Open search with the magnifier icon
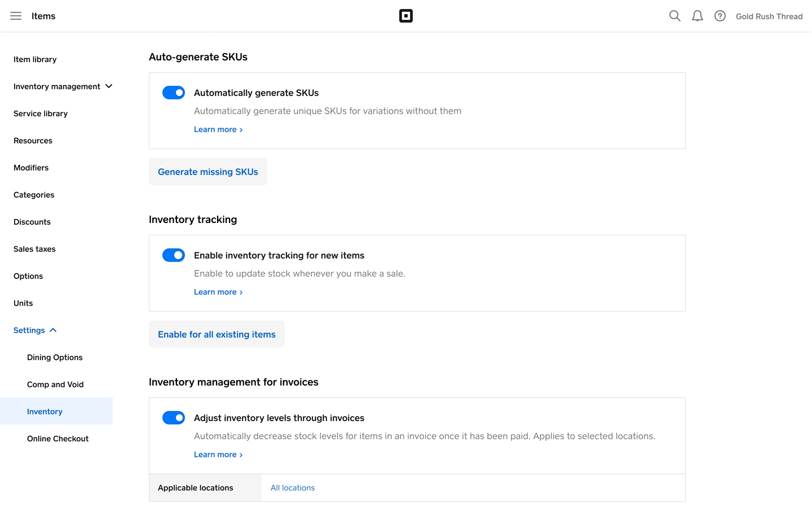812x508 pixels. click(x=674, y=16)
